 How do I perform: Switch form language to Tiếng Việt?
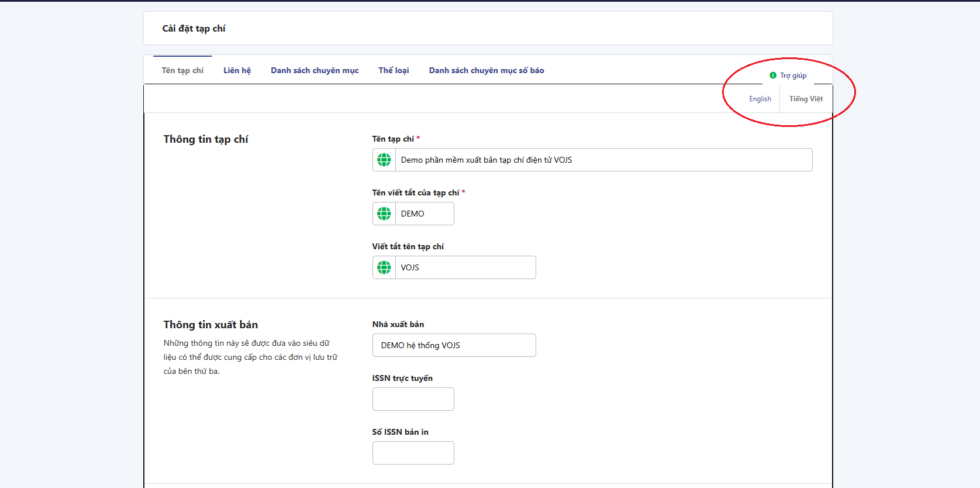(x=806, y=99)
